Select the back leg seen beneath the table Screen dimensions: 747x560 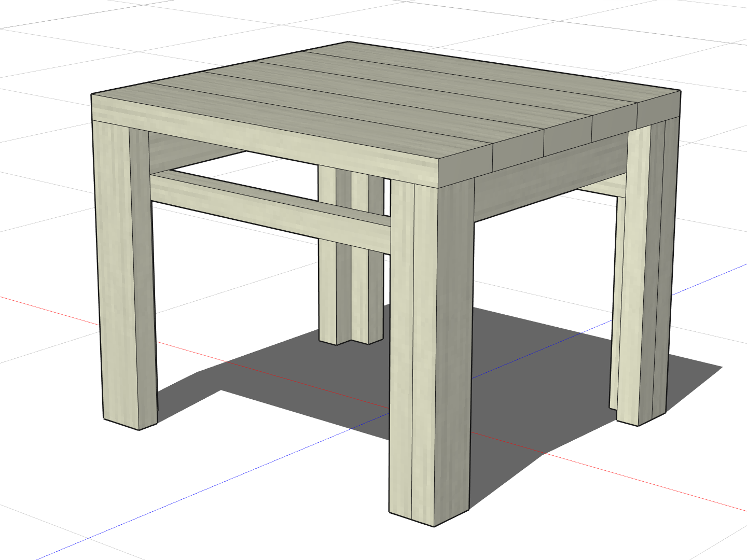342,290
